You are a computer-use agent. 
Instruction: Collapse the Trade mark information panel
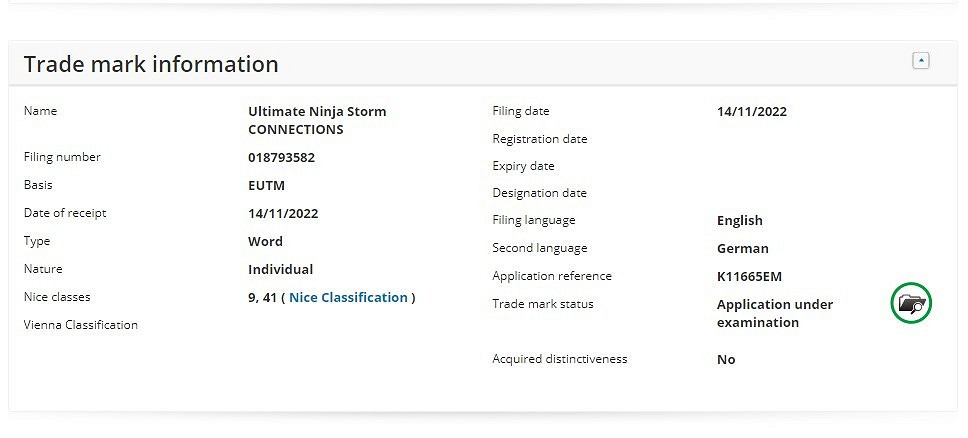click(921, 61)
